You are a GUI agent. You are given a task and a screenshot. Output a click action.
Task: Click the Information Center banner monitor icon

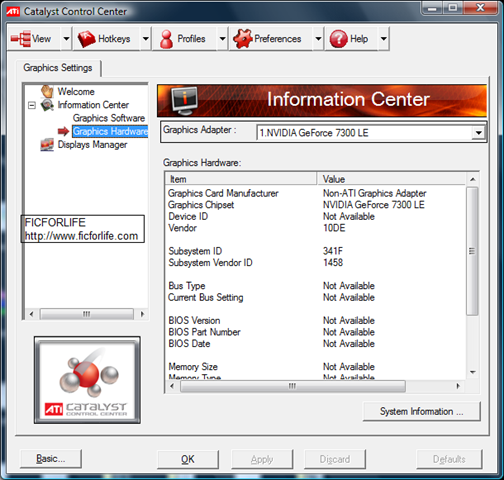185,100
